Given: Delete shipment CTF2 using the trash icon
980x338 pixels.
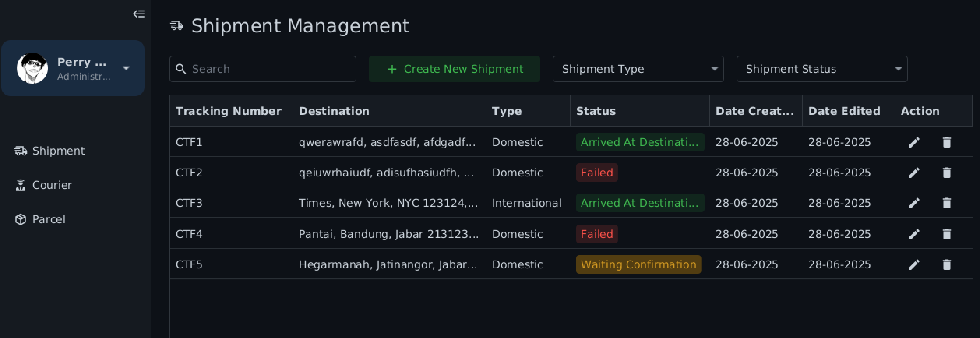Looking at the screenshot, I should pyautogui.click(x=947, y=172).
